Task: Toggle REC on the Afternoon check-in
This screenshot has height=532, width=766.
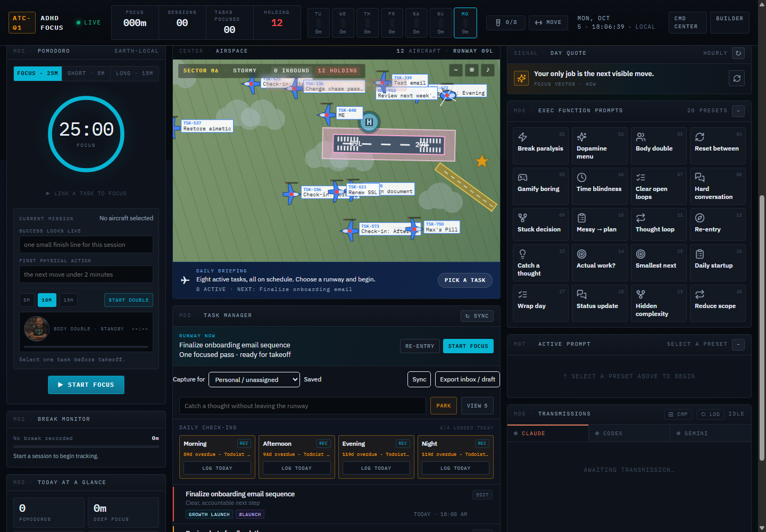Action: (323, 444)
